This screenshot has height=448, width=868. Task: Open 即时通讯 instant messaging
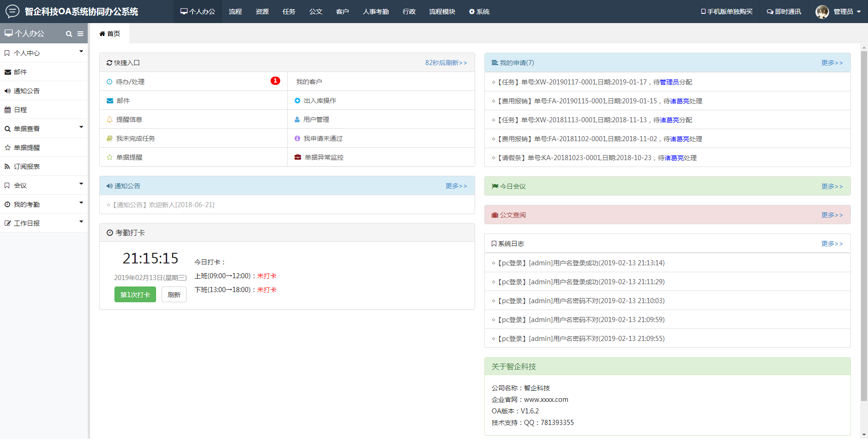[x=784, y=12]
